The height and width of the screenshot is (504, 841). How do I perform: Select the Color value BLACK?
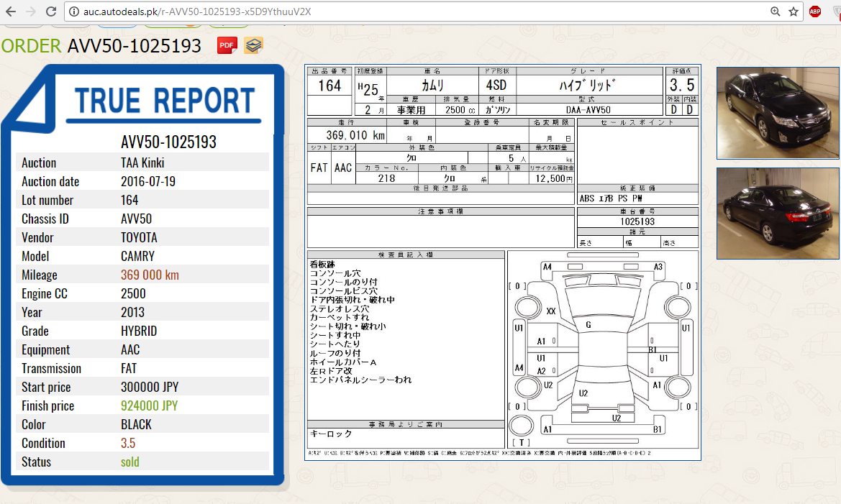pos(136,425)
